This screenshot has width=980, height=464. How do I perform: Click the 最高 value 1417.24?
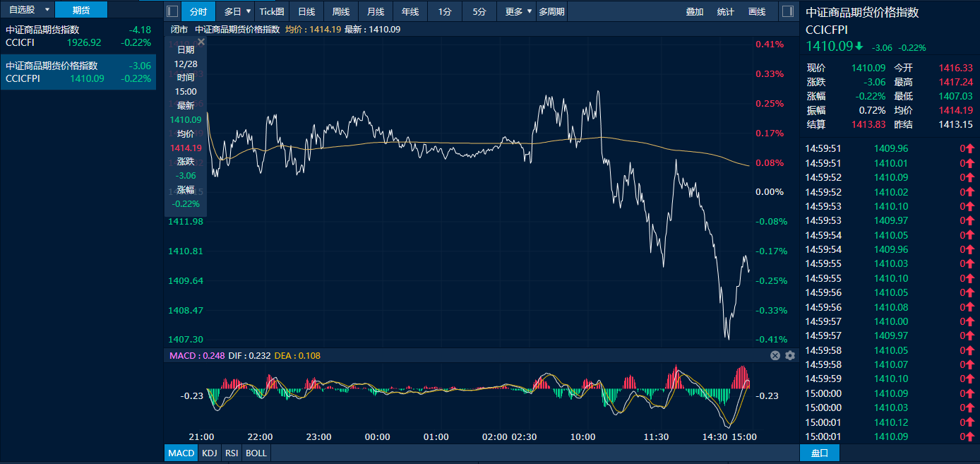click(x=957, y=82)
